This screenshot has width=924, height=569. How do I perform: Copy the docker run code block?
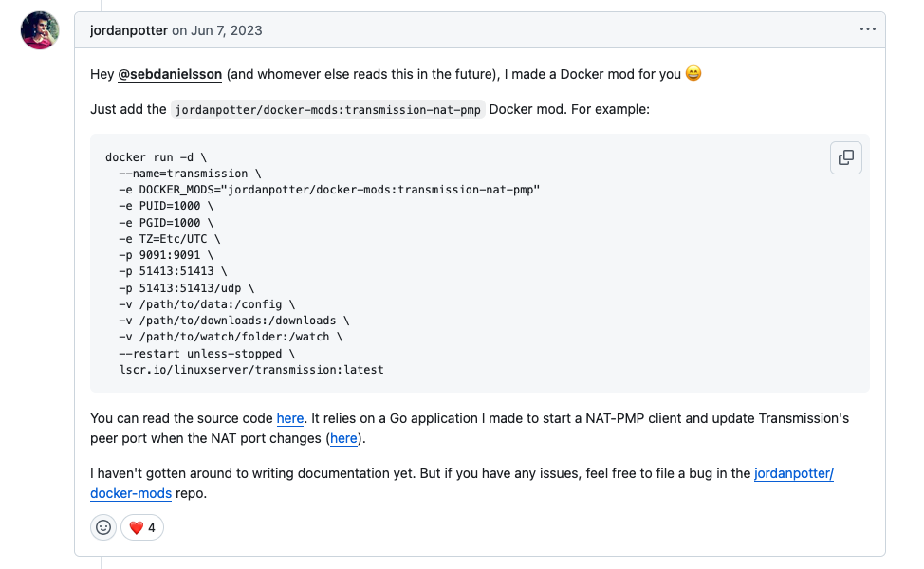pyautogui.click(x=846, y=157)
